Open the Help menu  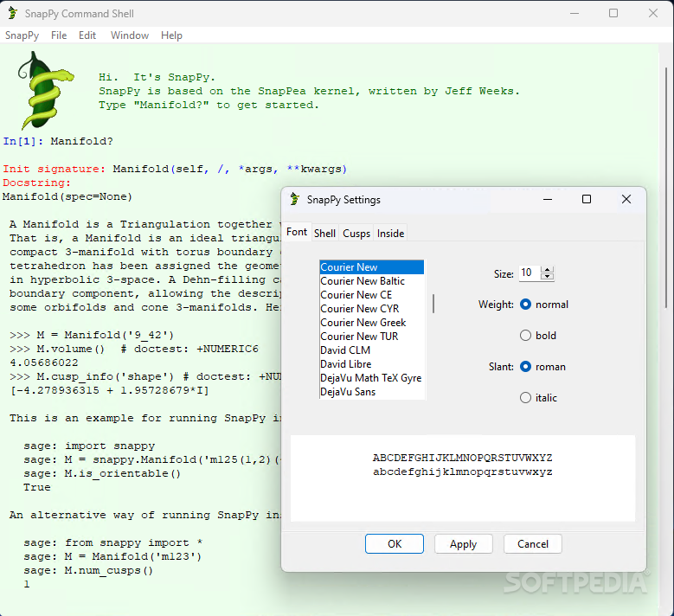[x=171, y=35]
